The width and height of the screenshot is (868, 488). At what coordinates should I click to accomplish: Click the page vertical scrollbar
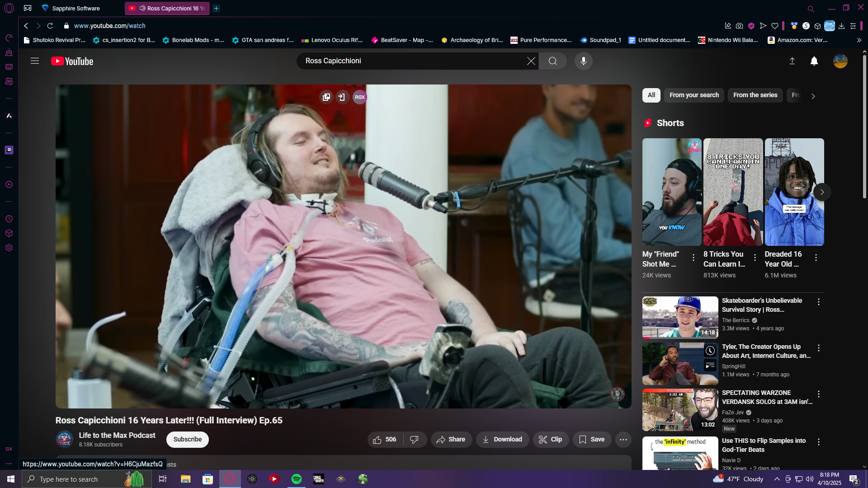click(x=864, y=127)
